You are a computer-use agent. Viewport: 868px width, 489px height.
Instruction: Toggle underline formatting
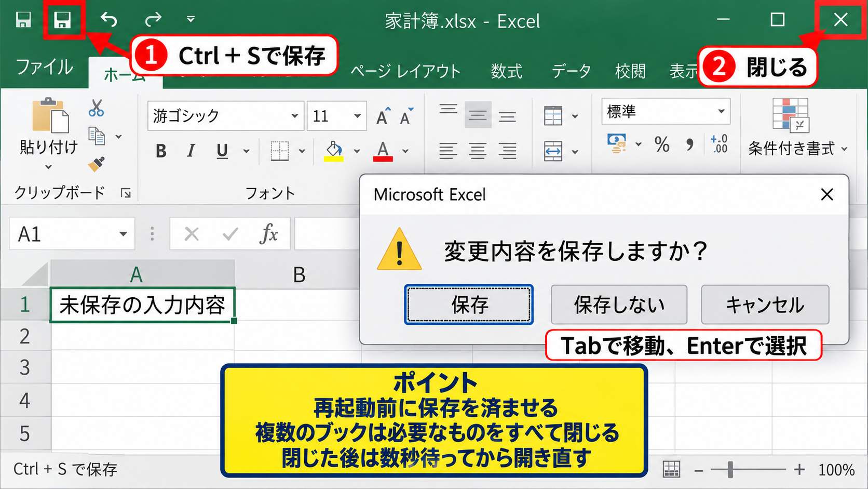click(x=222, y=151)
